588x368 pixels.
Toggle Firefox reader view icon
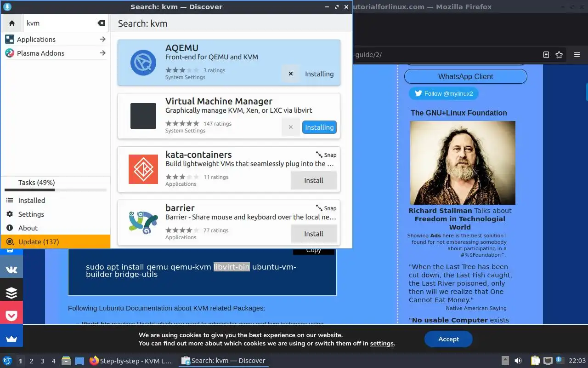pos(546,55)
